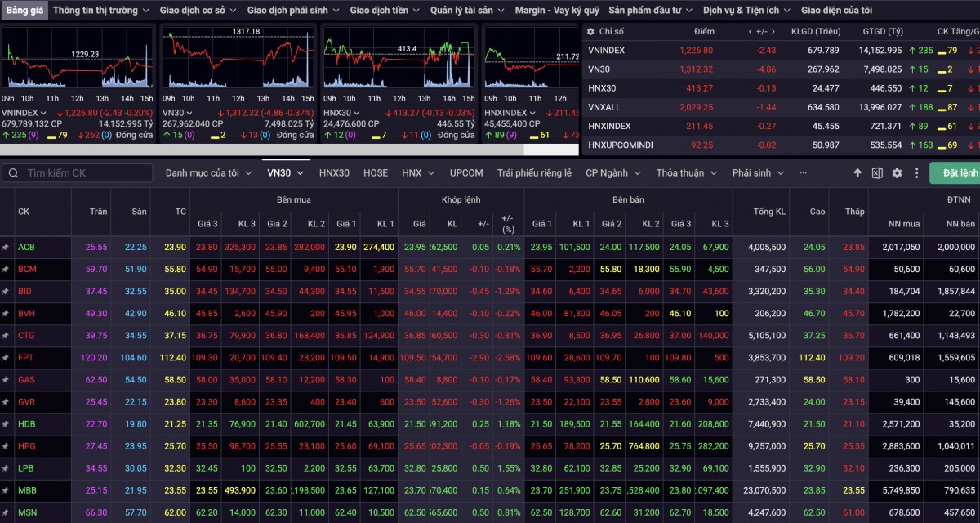Click the upward arrow icon in toolbar
Image resolution: width=980 pixels, height=523 pixels.
coord(857,173)
